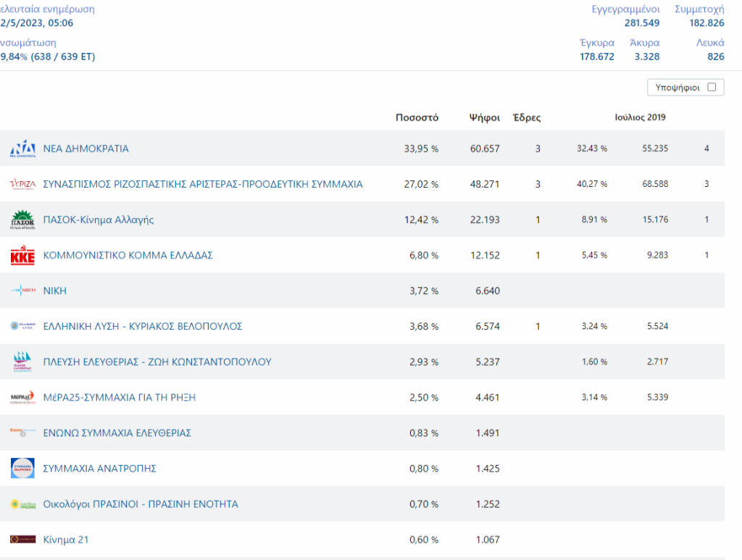Click the ΣΥΡΙΖΑ party logo

[x=22, y=184]
